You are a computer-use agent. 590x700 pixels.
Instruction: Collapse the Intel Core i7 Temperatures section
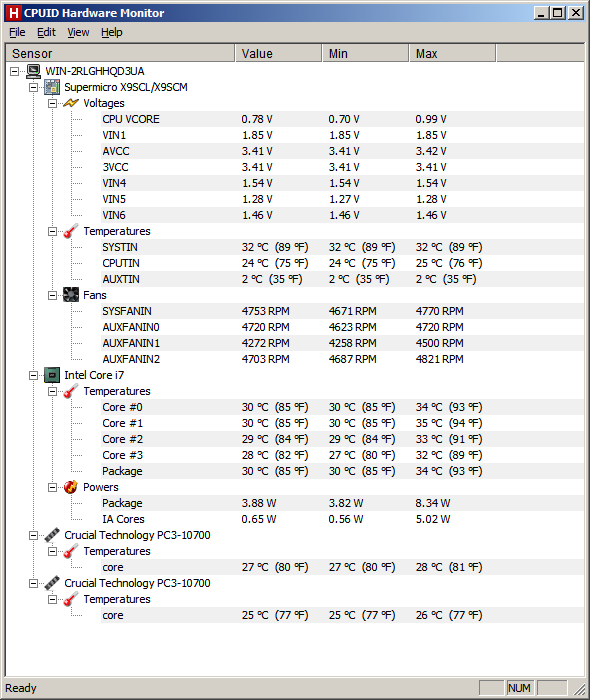point(52,392)
